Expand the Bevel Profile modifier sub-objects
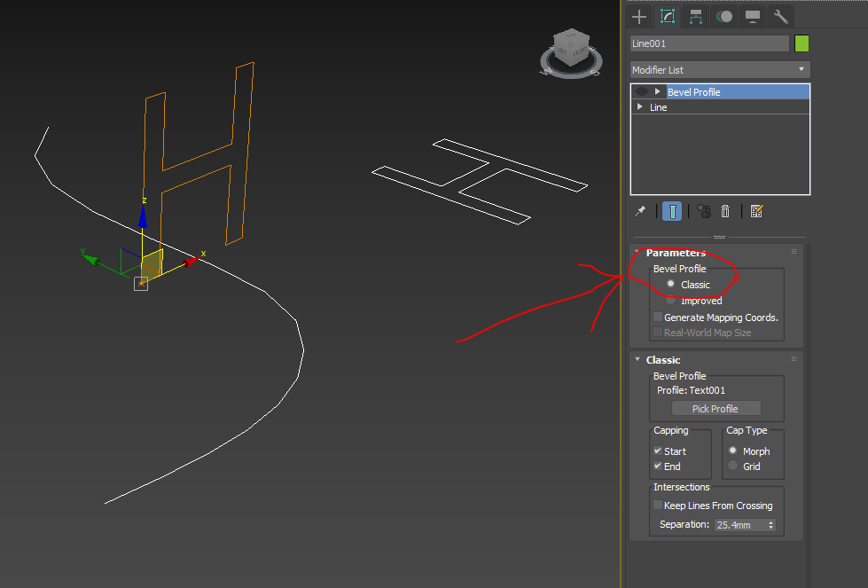This screenshot has height=588, width=868. click(658, 91)
